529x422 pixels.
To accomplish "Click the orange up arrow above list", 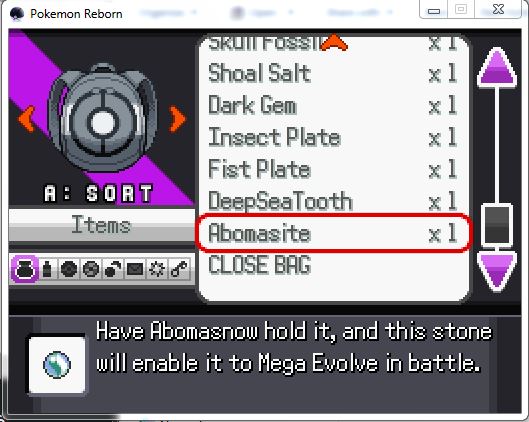I will (334, 43).
